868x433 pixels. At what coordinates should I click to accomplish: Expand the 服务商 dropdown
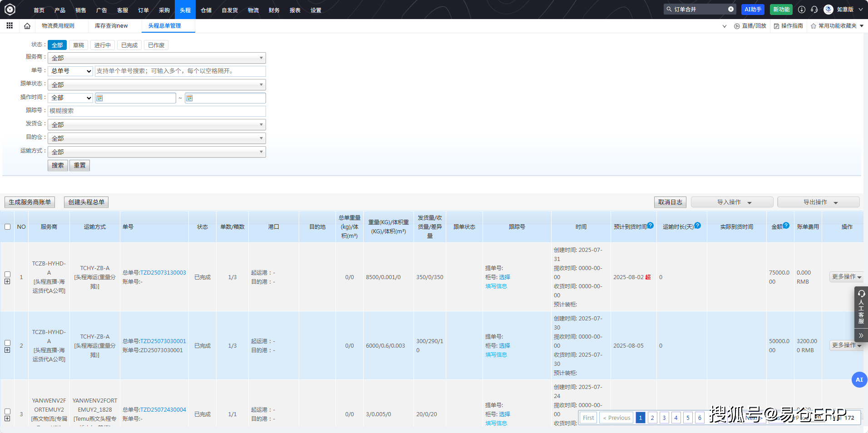[x=157, y=58]
